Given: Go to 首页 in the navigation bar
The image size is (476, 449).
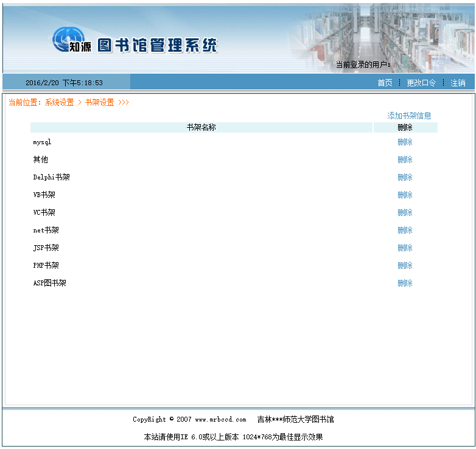Looking at the screenshot, I should tap(385, 83).
